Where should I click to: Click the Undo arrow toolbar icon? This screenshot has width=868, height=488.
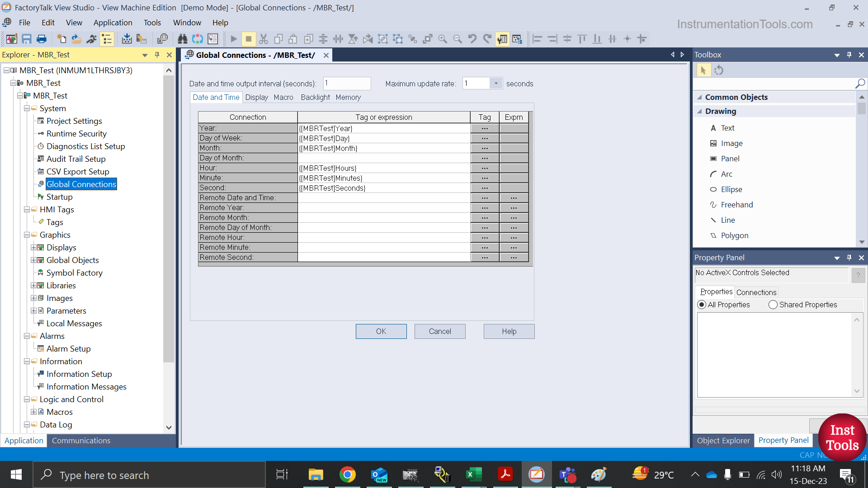[x=472, y=39]
